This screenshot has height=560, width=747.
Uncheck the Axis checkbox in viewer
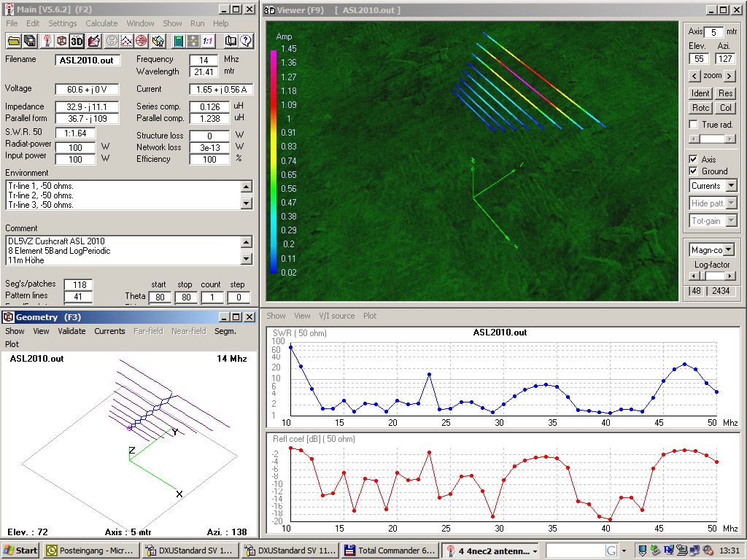click(x=693, y=159)
